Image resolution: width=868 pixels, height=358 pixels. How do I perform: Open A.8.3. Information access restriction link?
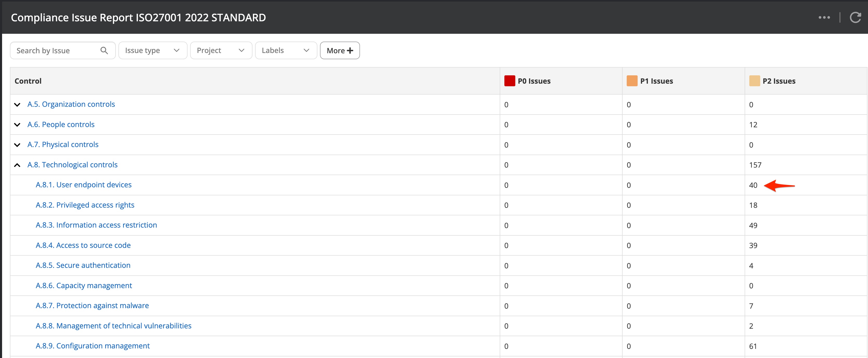point(96,225)
